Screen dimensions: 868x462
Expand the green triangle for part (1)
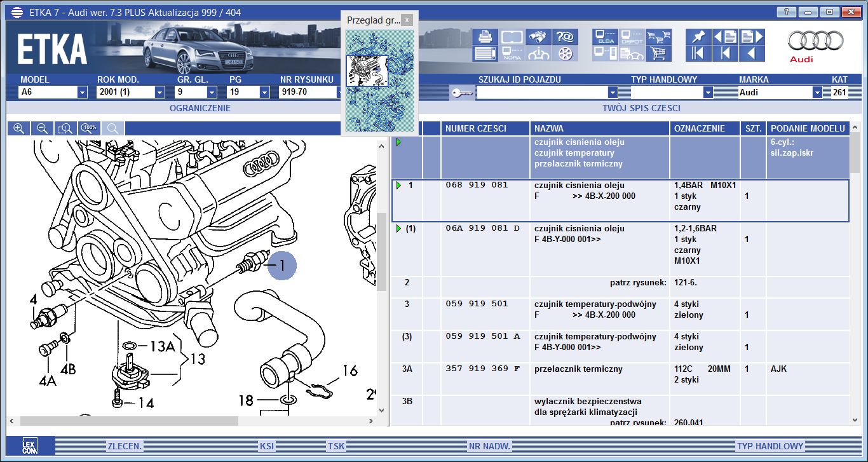point(398,228)
